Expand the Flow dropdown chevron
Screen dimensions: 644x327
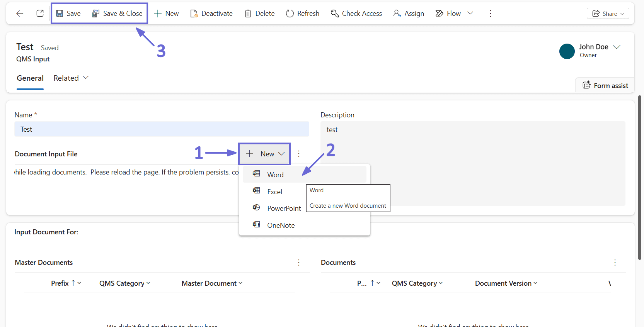(x=470, y=13)
